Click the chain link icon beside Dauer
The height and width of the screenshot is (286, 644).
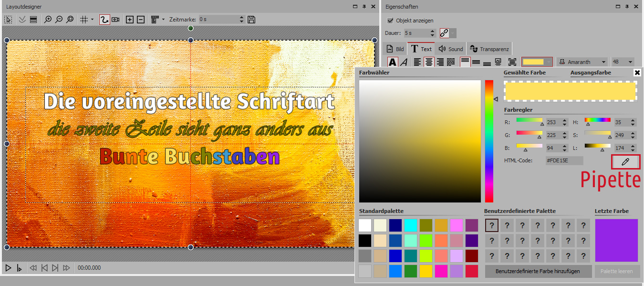[444, 33]
